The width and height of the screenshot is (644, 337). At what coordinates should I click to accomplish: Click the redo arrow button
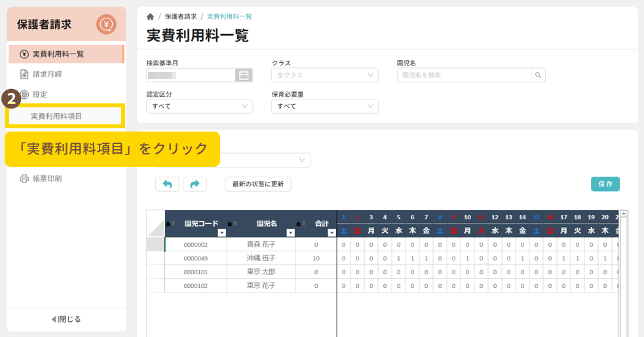tap(195, 185)
